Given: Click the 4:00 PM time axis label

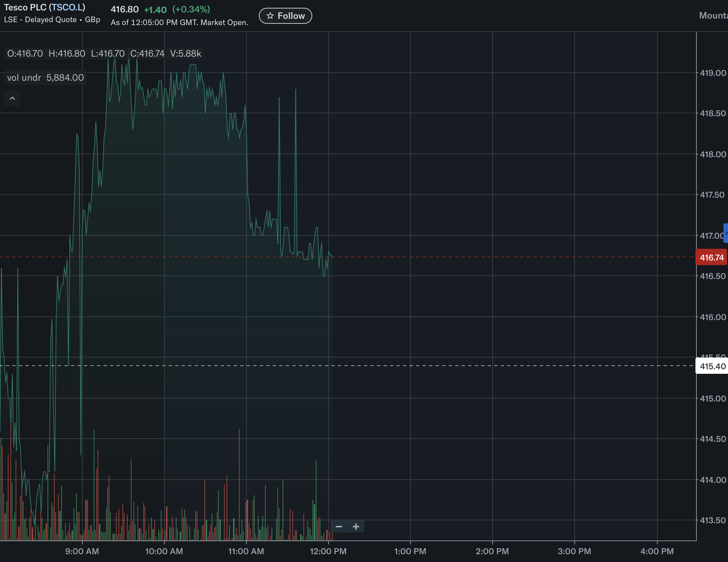Looking at the screenshot, I should 657,551.
